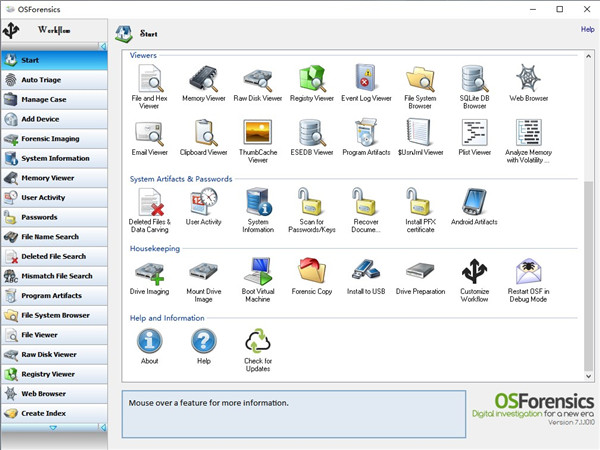Viewport: 600px width, 450px height.
Task: Open Program Artifacts in Viewers section
Action: 366,133
